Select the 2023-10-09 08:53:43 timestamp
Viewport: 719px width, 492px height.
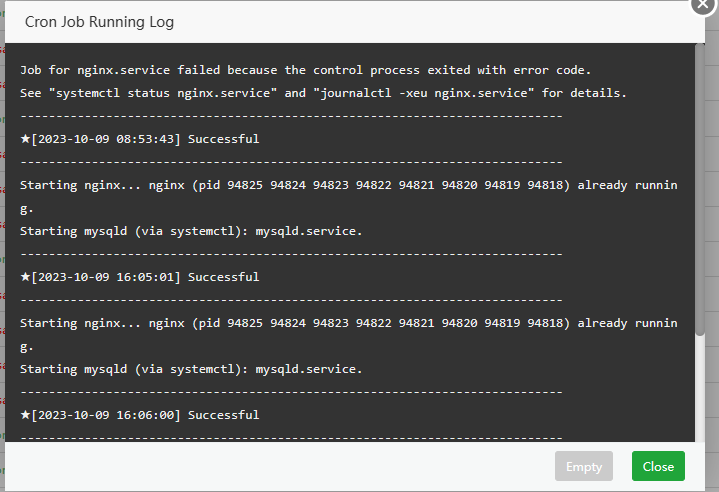coord(106,139)
